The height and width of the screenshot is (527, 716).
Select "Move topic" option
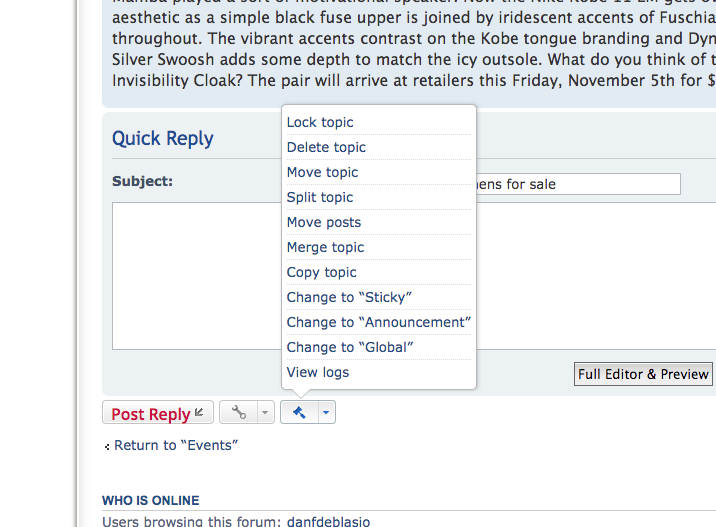click(x=322, y=172)
